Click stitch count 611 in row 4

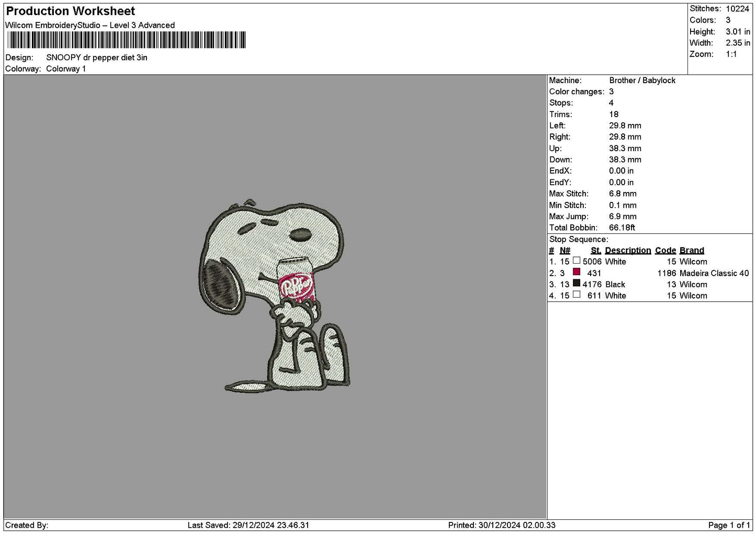(595, 296)
